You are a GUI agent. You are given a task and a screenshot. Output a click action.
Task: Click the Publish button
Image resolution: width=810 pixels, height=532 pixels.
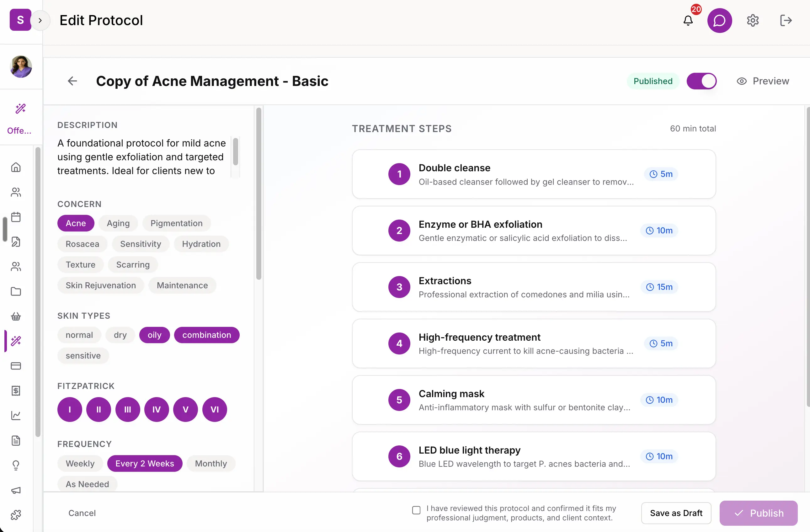click(x=758, y=513)
